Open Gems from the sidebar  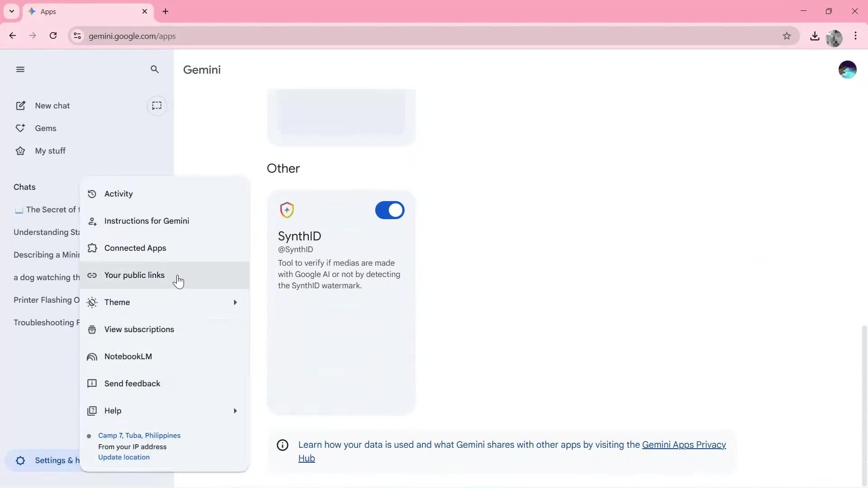(x=46, y=128)
